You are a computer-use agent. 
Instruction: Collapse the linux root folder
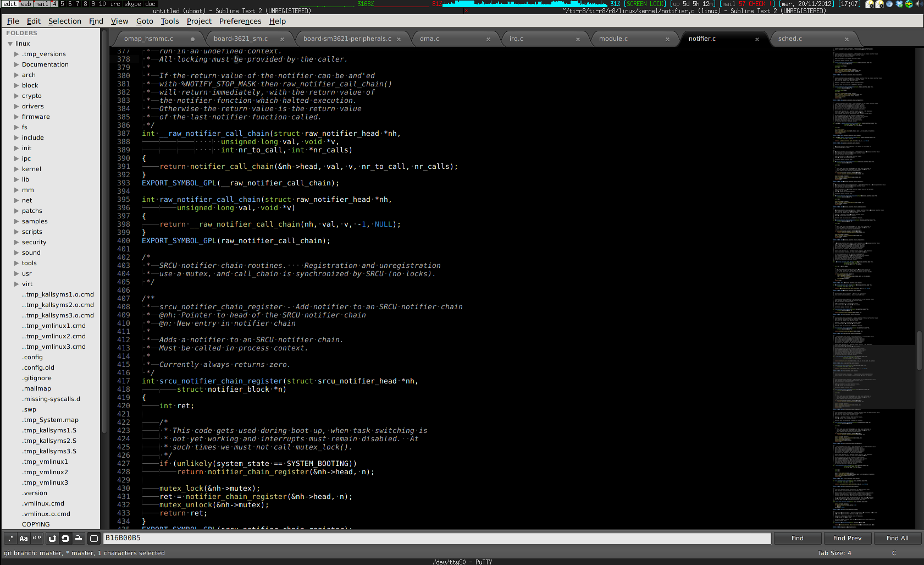tap(10, 43)
